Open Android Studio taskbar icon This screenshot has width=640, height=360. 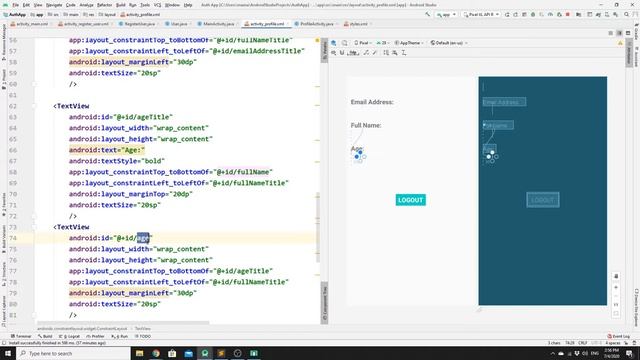click(x=205, y=353)
